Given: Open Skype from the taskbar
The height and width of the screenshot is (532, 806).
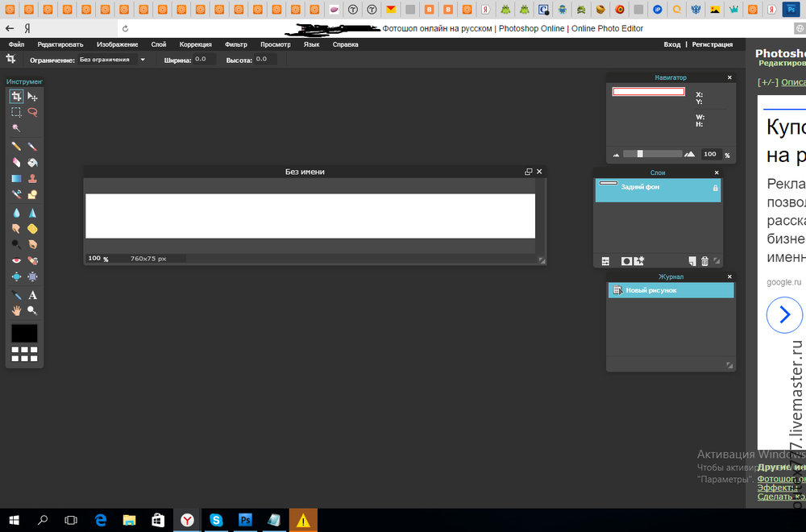Looking at the screenshot, I should (216, 520).
